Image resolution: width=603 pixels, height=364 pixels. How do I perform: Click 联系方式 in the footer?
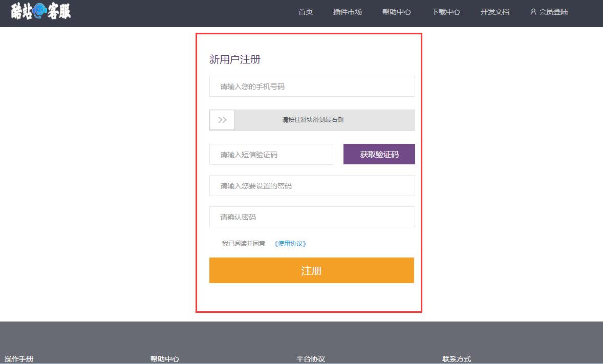[x=457, y=359]
